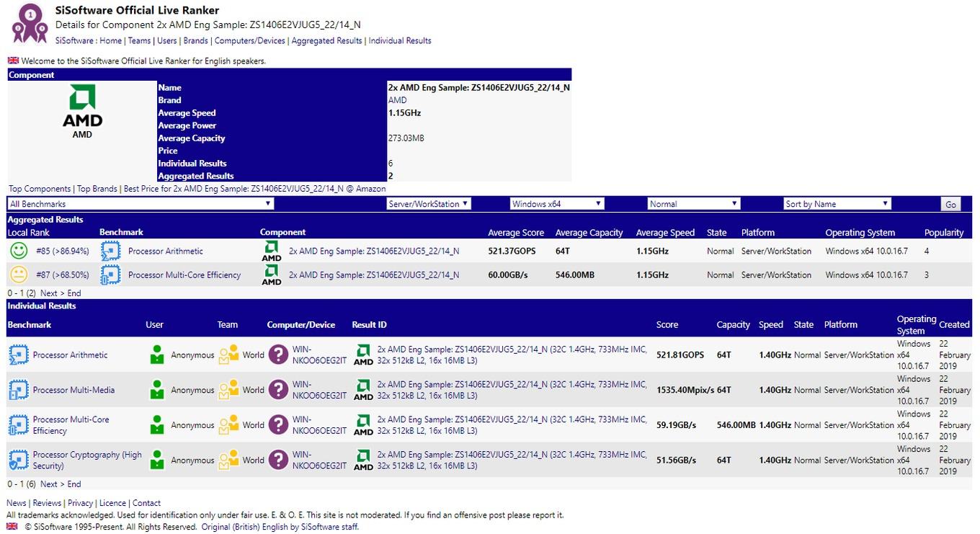Click the Go button
The width and height of the screenshot is (980, 534).
point(950,205)
